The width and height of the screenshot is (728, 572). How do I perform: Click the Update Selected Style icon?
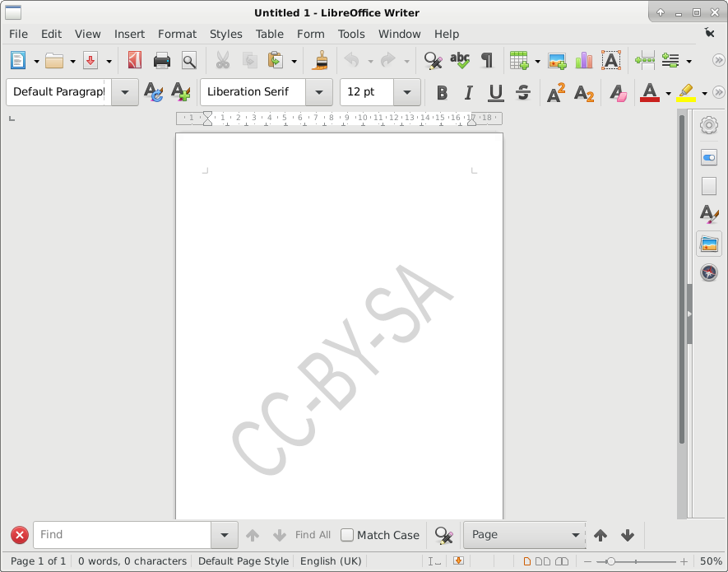[x=153, y=91]
